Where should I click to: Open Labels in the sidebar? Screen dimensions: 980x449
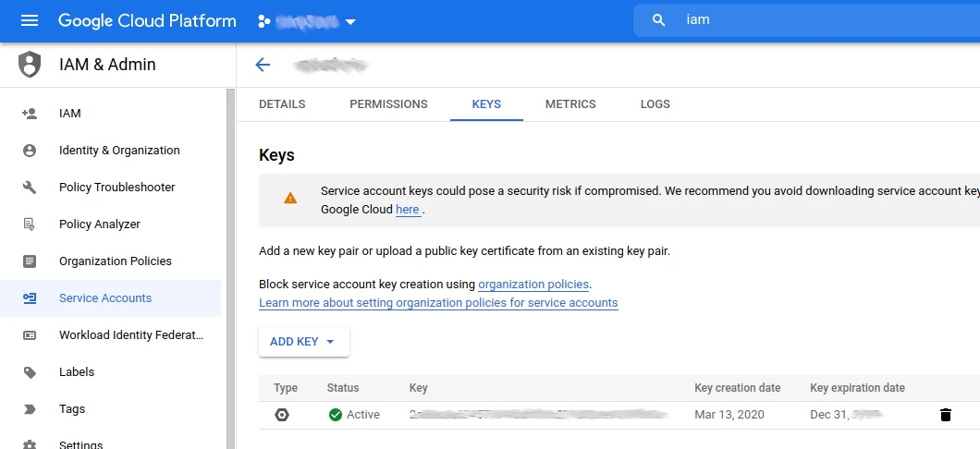click(76, 372)
